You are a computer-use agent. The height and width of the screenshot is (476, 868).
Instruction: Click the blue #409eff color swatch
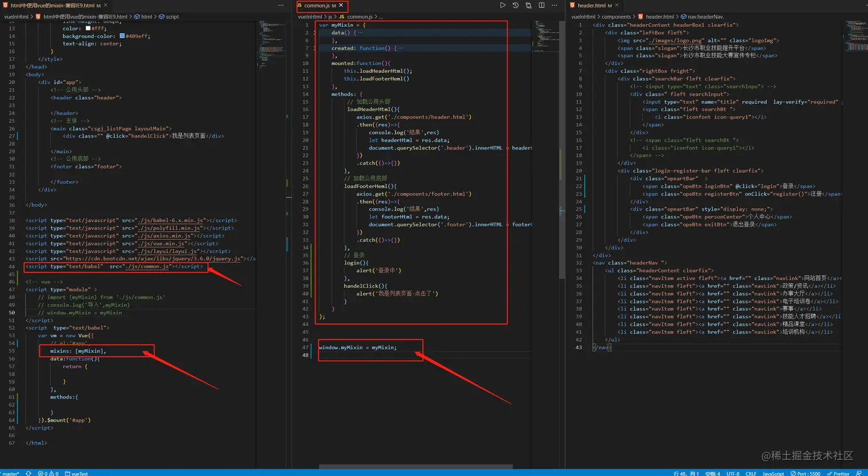pos(122,36)
